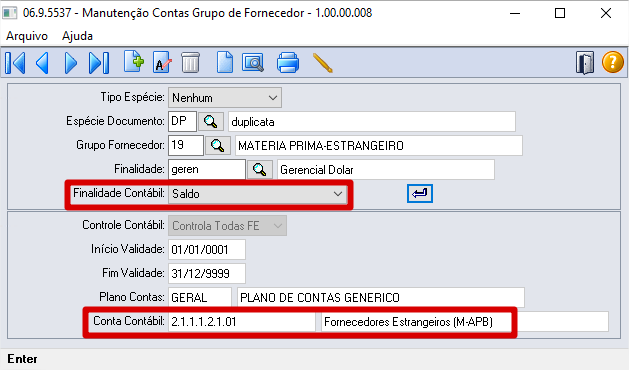Open lookup for Finalidade
This screenshot has height=370, width=629.
click(x=260, y=169)
